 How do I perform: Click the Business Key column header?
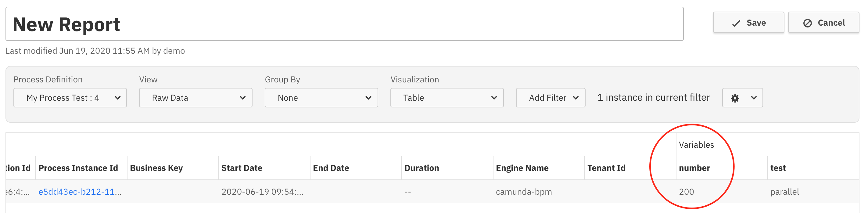tap(156, 168)
